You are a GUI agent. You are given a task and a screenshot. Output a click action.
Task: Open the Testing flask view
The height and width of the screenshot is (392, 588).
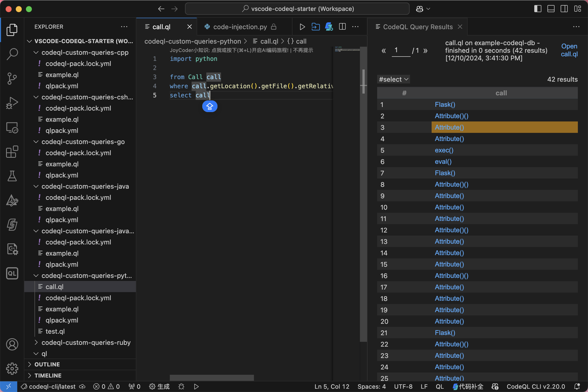pos(12,176)
